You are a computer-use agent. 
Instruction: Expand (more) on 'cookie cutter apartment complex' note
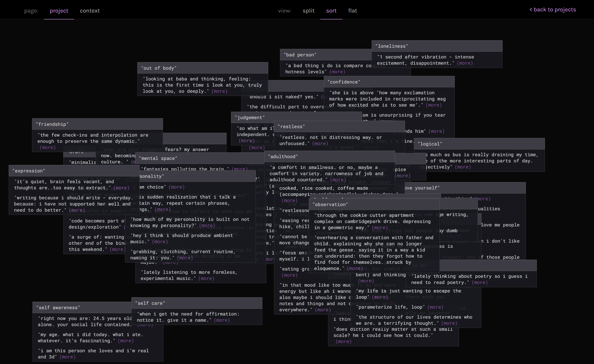point(380,227)
